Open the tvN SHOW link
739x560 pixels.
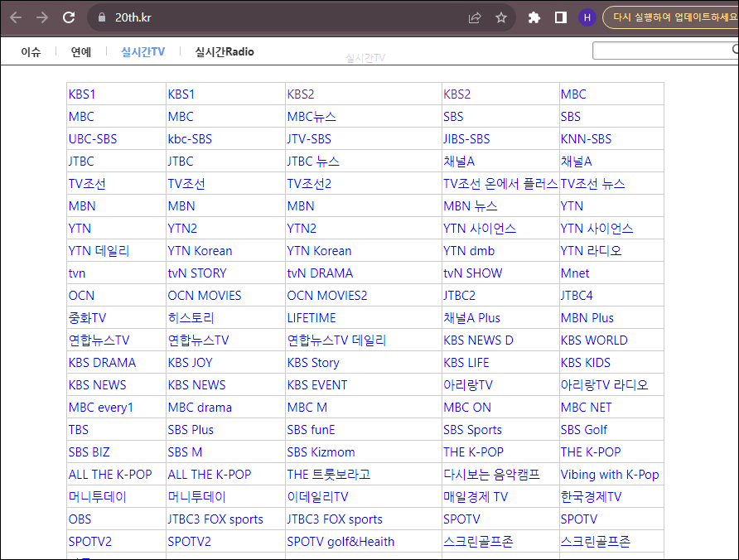point(473,273)
